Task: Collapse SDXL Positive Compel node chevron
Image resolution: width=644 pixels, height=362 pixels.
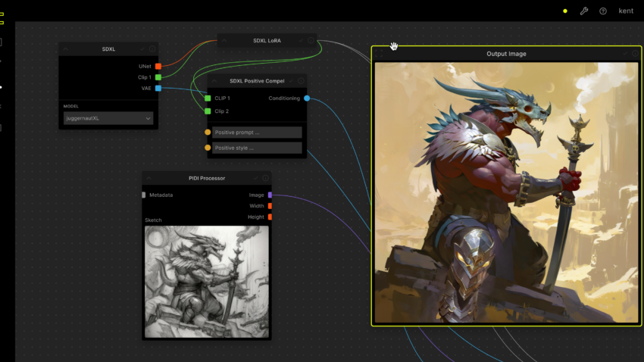Action: [214, 81]
